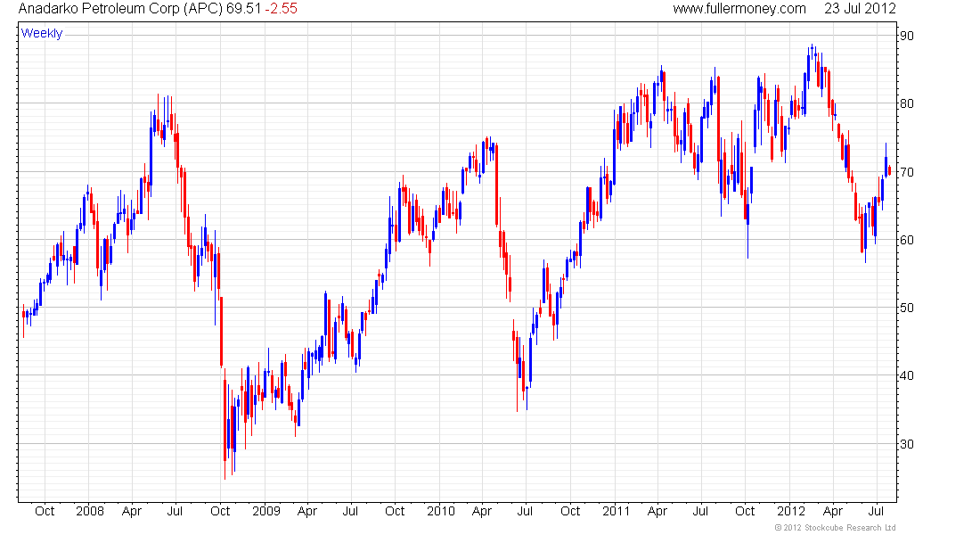
Task: Click the 50 price axis label
Action: point(906,308)
